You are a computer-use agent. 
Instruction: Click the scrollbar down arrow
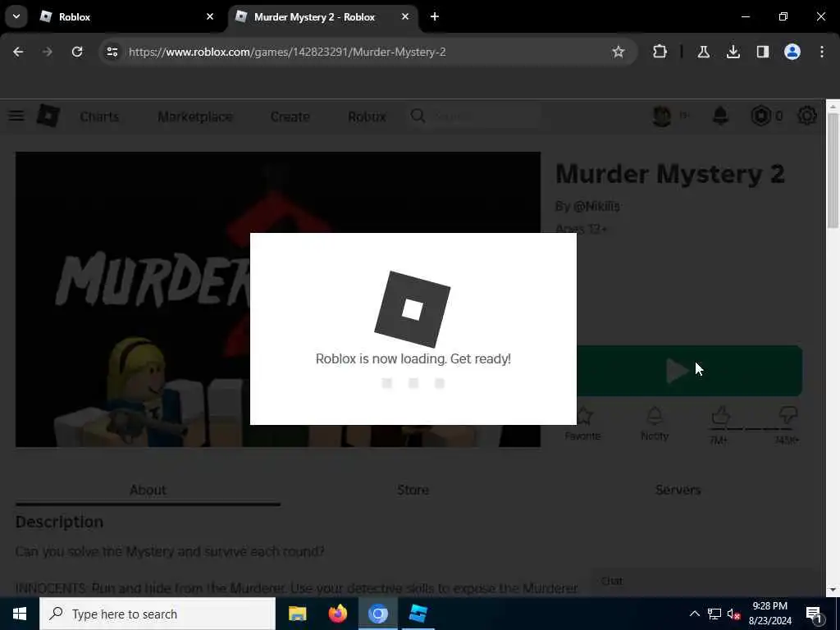point(833,589)
